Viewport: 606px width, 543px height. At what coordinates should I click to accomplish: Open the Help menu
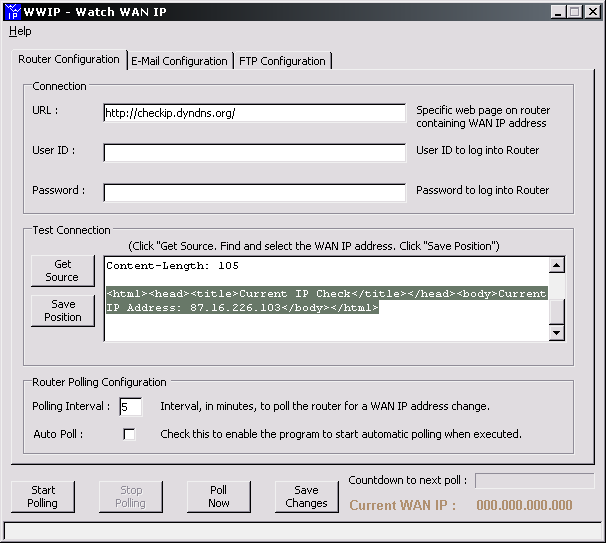(x=20, y=31)
